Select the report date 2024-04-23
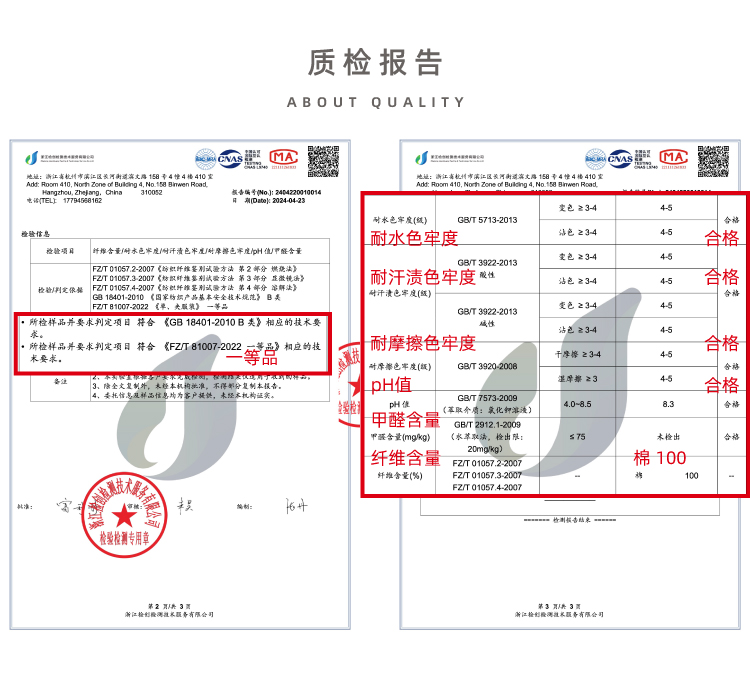The image size is (750, 682). click(288, 200)
